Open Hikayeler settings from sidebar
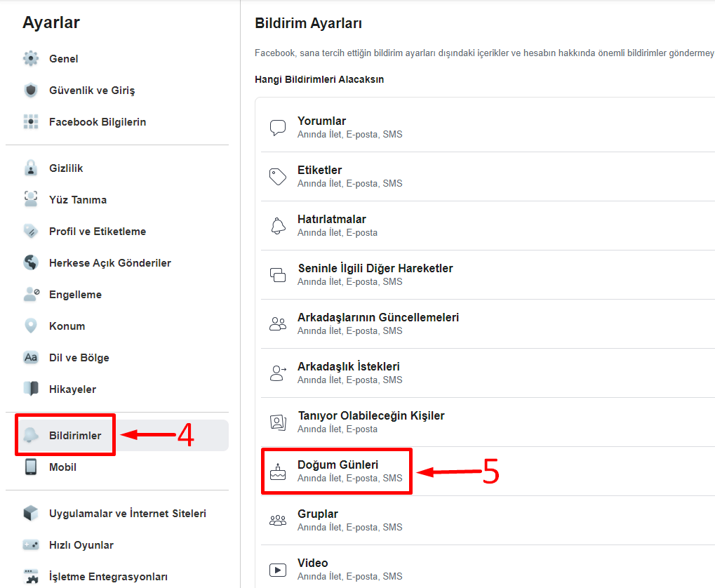This screenshot has height=588, width=715. point(72,389)
